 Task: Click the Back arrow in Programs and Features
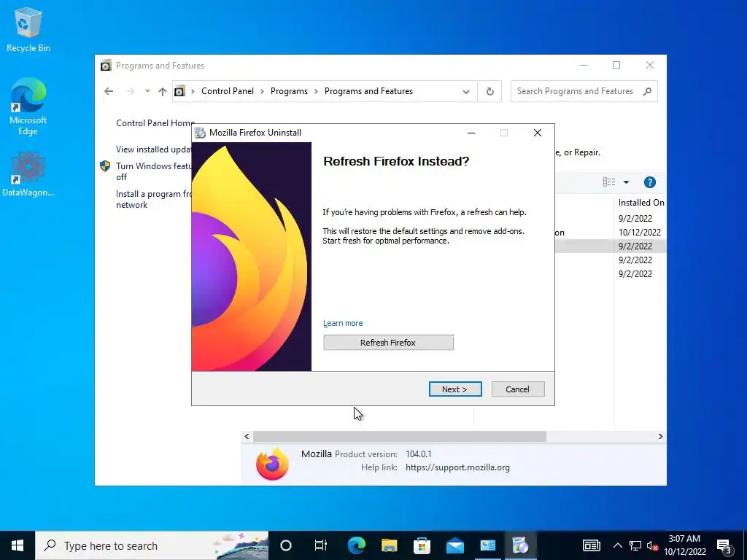(x=109, y=91)
